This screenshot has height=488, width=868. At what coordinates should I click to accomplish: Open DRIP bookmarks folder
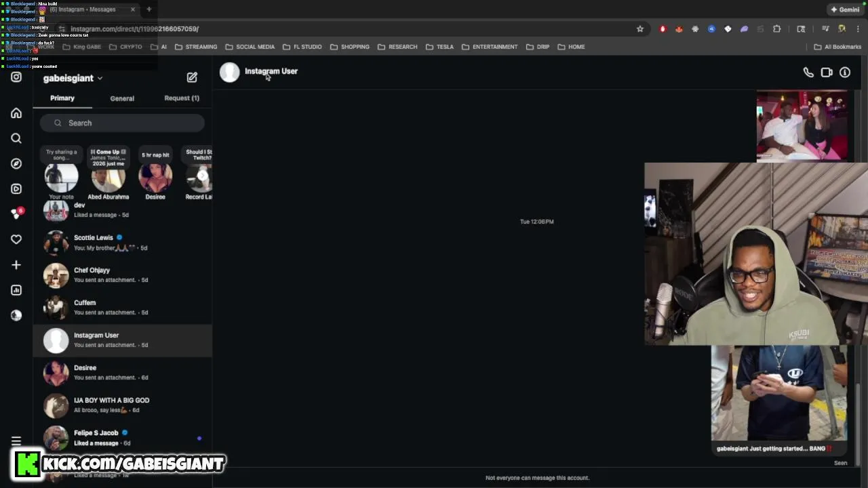coord(538,47)
